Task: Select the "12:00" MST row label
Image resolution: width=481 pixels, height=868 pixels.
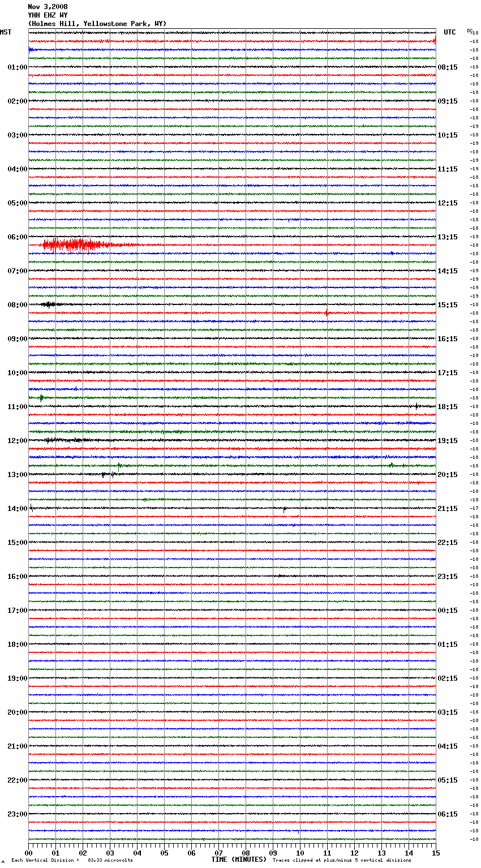Action: (18, 441)
